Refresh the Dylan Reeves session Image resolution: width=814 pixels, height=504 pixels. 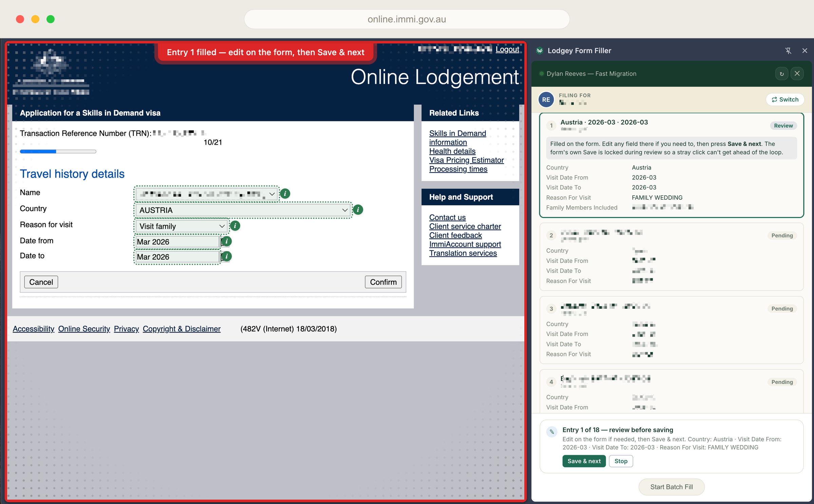(782, 74)
